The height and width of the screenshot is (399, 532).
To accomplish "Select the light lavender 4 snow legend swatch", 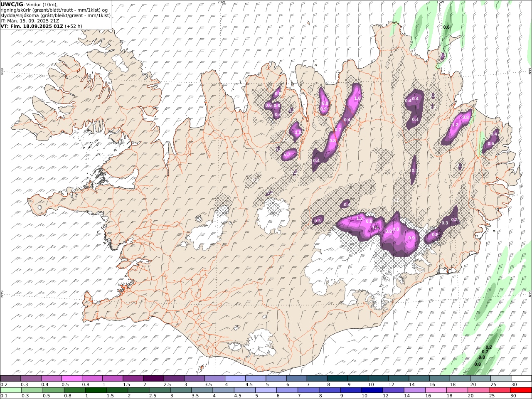I will pos(235,379).
